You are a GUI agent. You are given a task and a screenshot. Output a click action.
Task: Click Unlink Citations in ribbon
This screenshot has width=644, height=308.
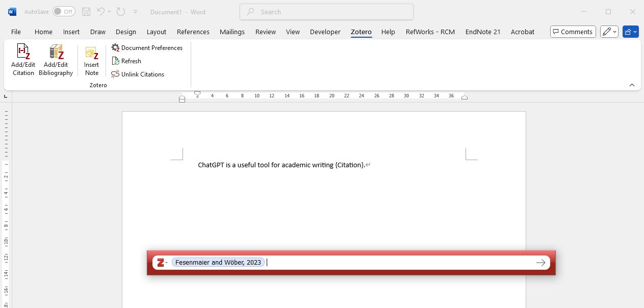(x=138, y=74)
